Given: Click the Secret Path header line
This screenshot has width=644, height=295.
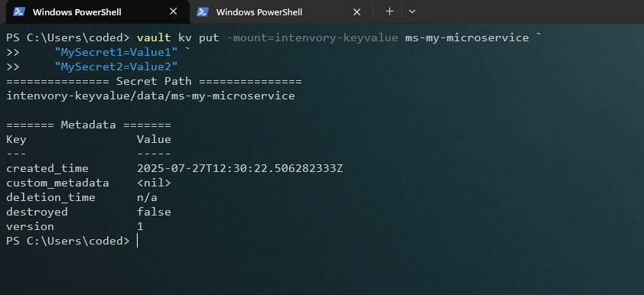Looking at the screenshot, I should coord(154,81).
